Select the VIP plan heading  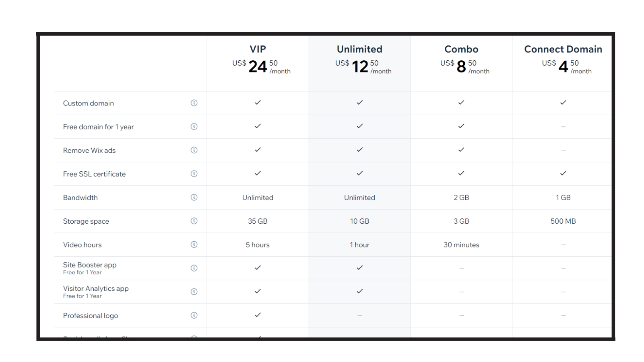(258, 49)
